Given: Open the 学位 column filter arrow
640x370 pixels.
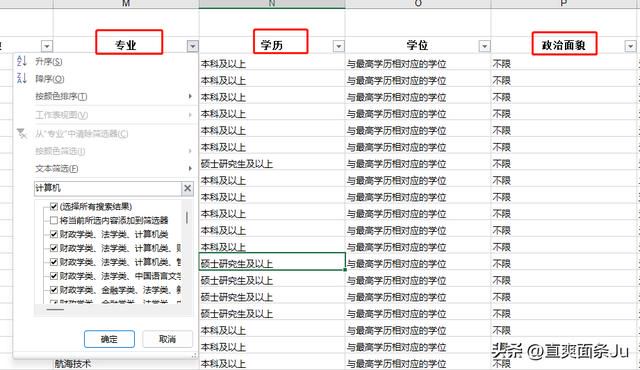Looking at the screenshot, I should pos(484,46).
